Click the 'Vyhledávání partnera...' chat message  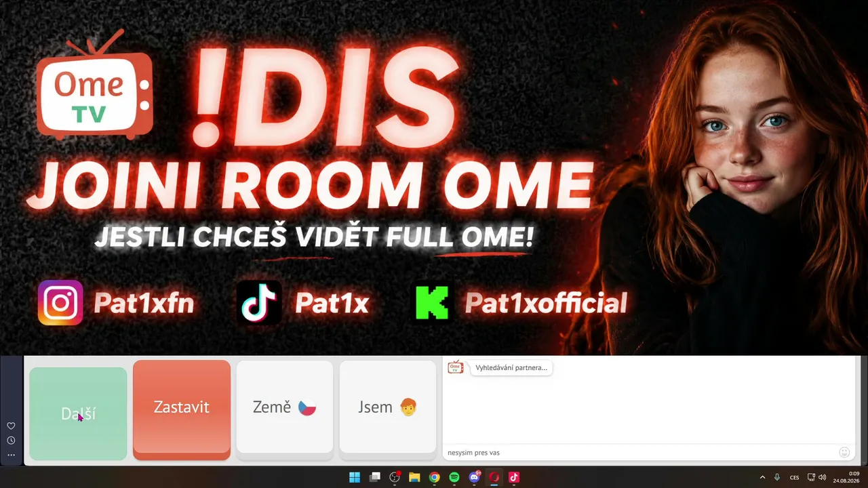pyautogui.click(x=511, y=368)
